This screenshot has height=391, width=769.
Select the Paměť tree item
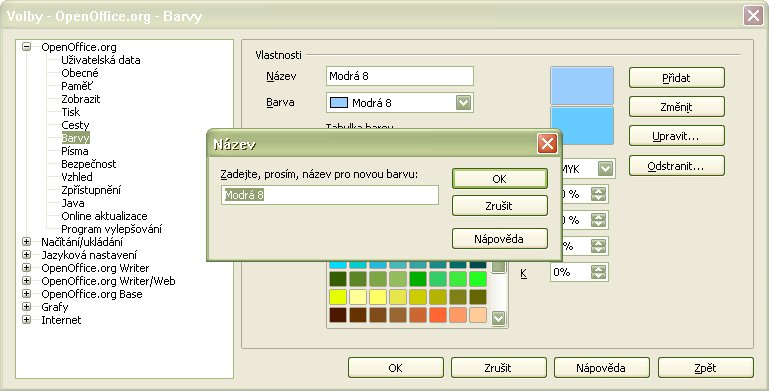(77, 86)
